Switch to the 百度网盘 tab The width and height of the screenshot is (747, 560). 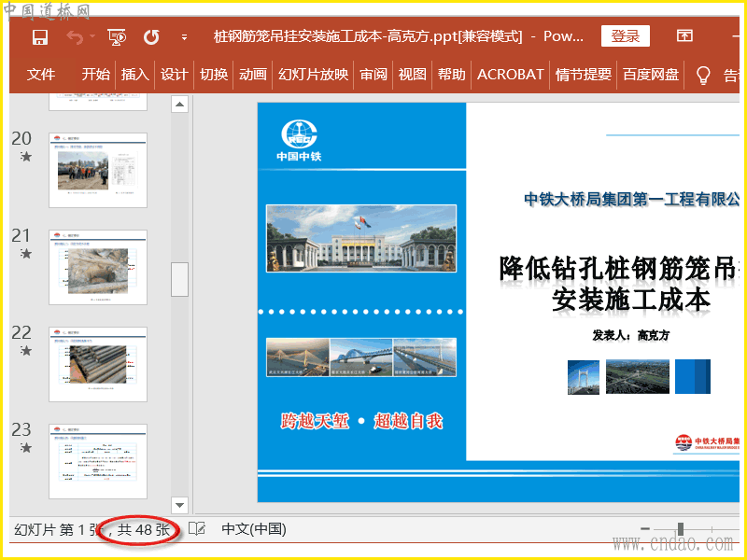(651, 75)
